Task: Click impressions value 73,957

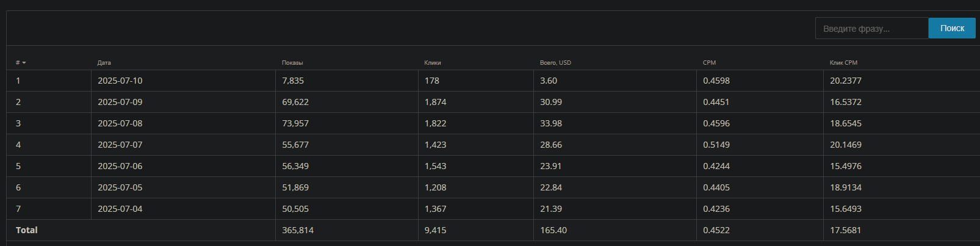Action: tap(295, 123)
